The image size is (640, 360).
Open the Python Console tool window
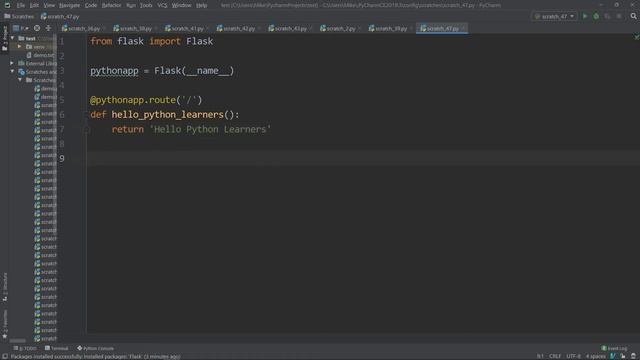pyautogui.click(x=96, y=348)
